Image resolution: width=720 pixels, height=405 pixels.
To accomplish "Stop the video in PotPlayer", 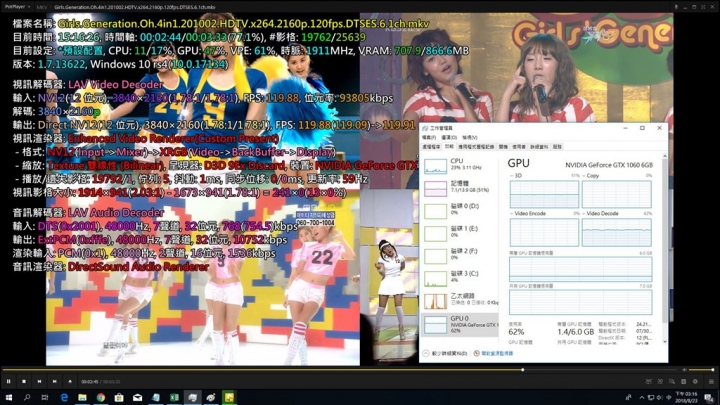I will [x=24, y=381].
